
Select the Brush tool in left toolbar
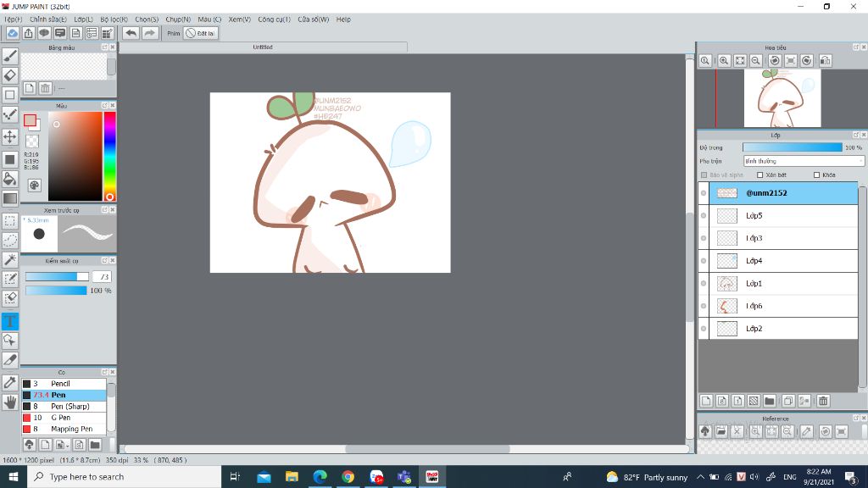click(10, 55)
